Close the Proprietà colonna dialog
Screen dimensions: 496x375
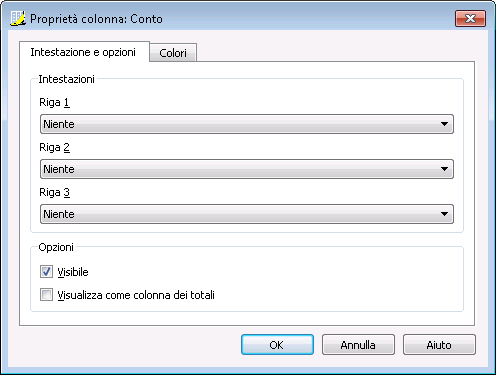(470, 18)
